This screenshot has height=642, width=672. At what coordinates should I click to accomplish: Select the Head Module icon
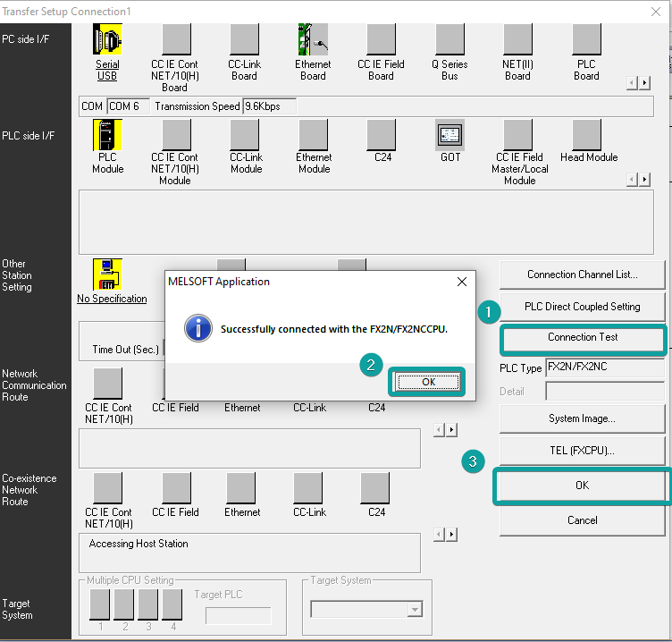tap(586, 135)
